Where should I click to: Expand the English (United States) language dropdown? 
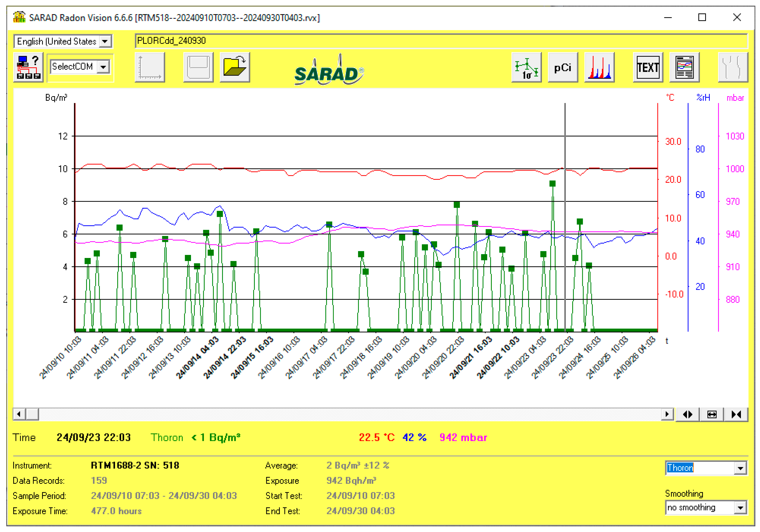(x=105, y=41)
